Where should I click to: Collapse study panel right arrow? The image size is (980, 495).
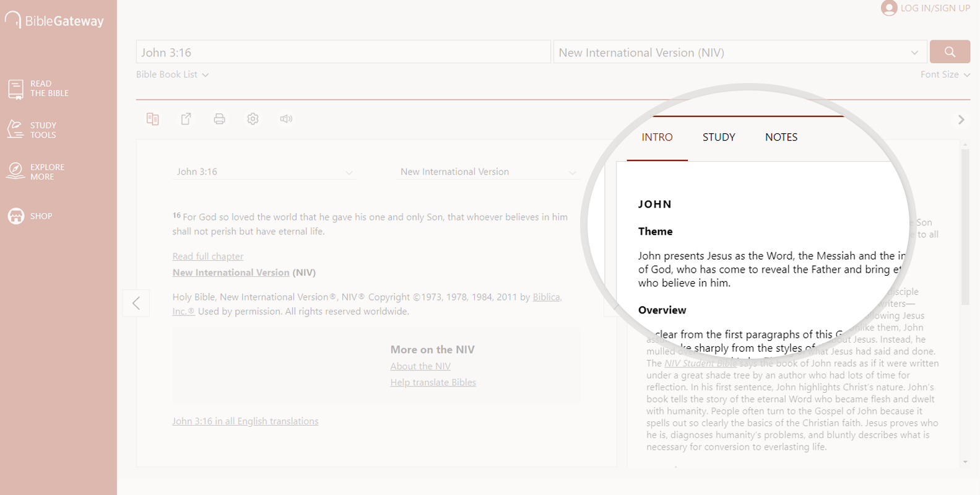click(x=961, y=120)
